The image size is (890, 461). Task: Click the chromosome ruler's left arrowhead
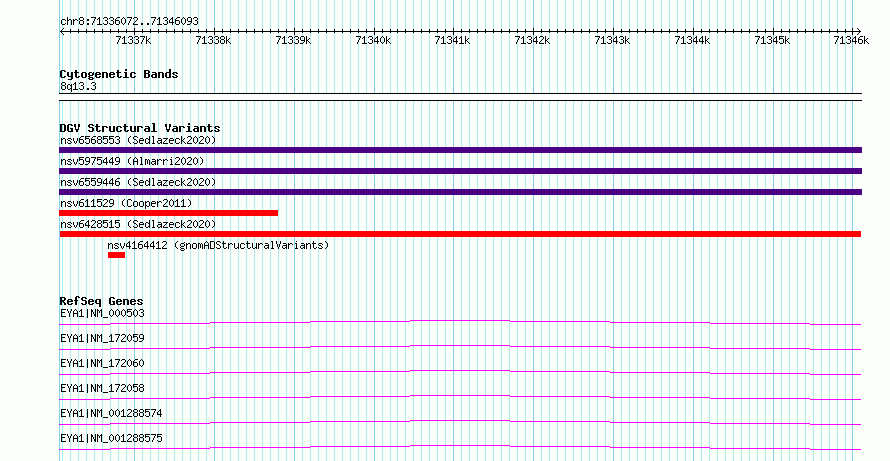(62, 31)
